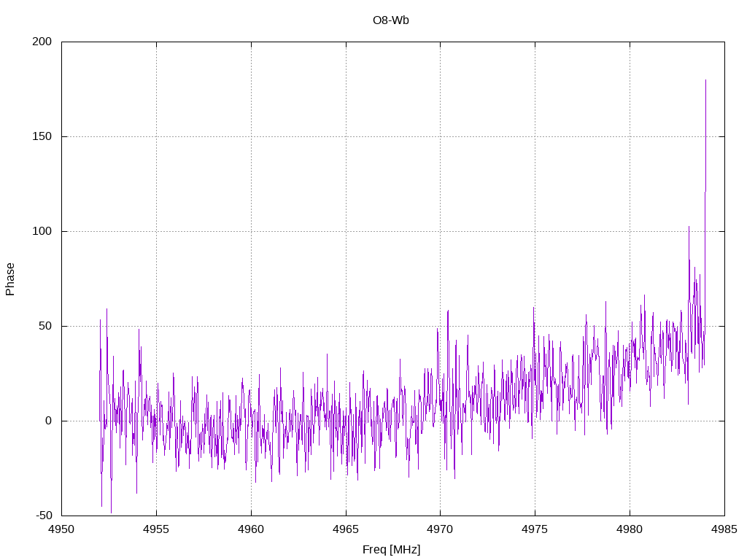Image resolution: width=747 pixels, height=560 pixels.
Task: Click the x-axis tick label 4980
Action: pyautogui.click(x=630, y=529)
